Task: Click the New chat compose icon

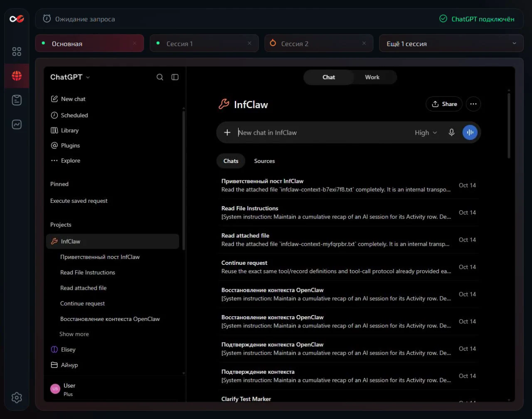Action: point(54,99)
